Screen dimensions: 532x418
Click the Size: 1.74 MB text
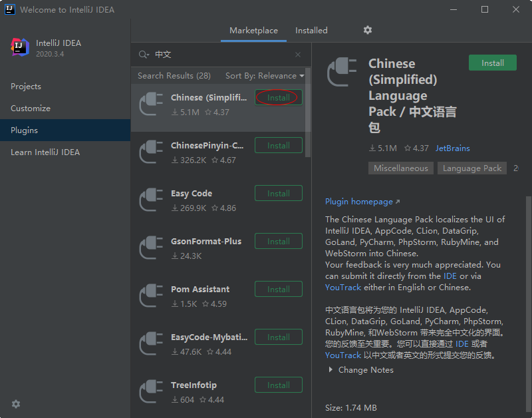tap(351, 407)
